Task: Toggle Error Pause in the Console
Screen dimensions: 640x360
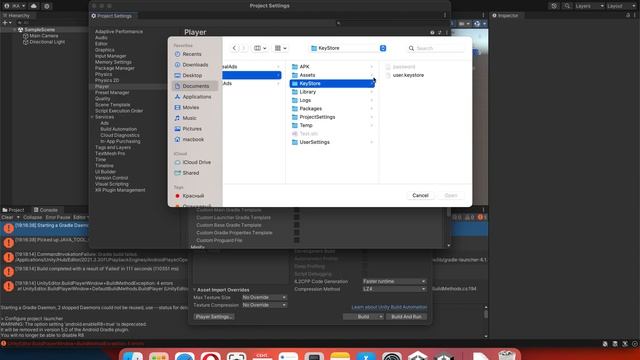Action: click(58, 218)
